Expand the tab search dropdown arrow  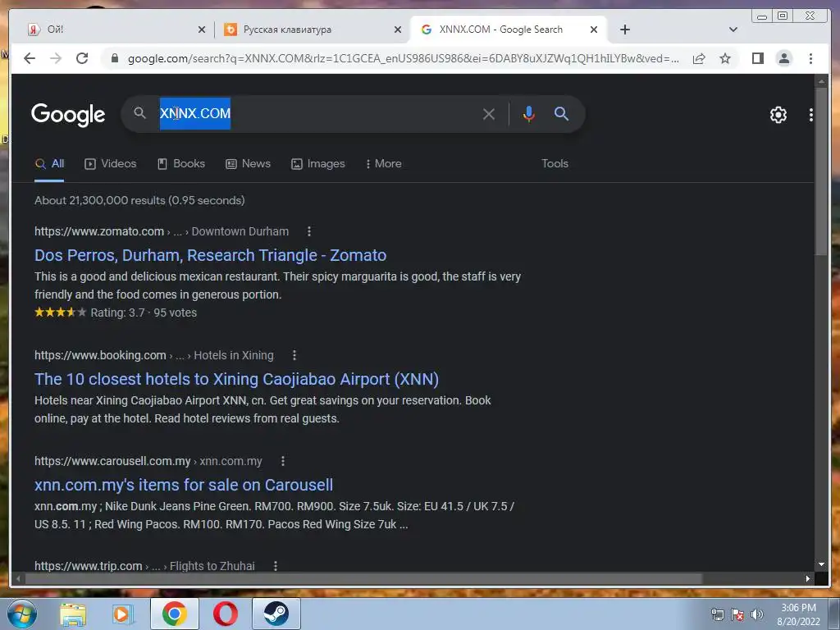733,30
